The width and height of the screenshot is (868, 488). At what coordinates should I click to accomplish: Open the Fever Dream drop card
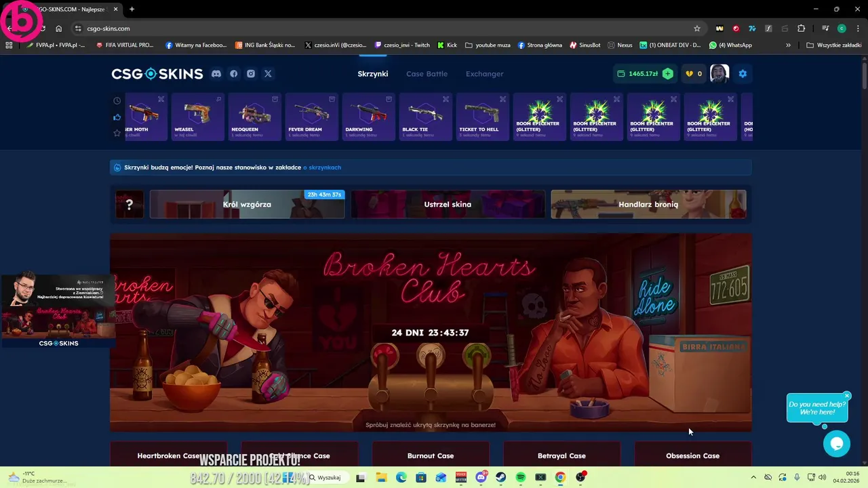coord(311,117)
